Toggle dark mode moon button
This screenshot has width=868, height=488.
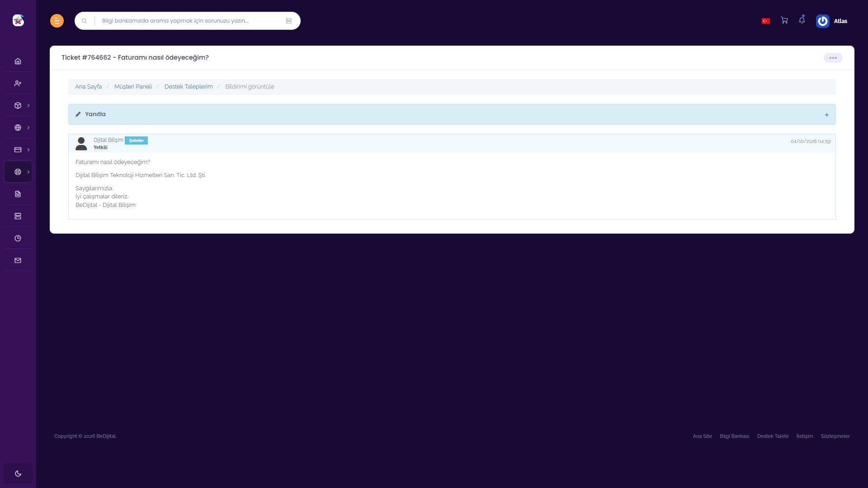(18, 474)
